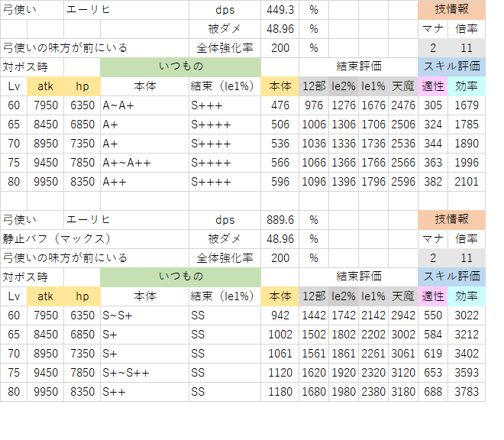This screenshot has width=504, height=440.
Task: Click the le1% value 2142 cell
Action: click(x=373, y=315)
